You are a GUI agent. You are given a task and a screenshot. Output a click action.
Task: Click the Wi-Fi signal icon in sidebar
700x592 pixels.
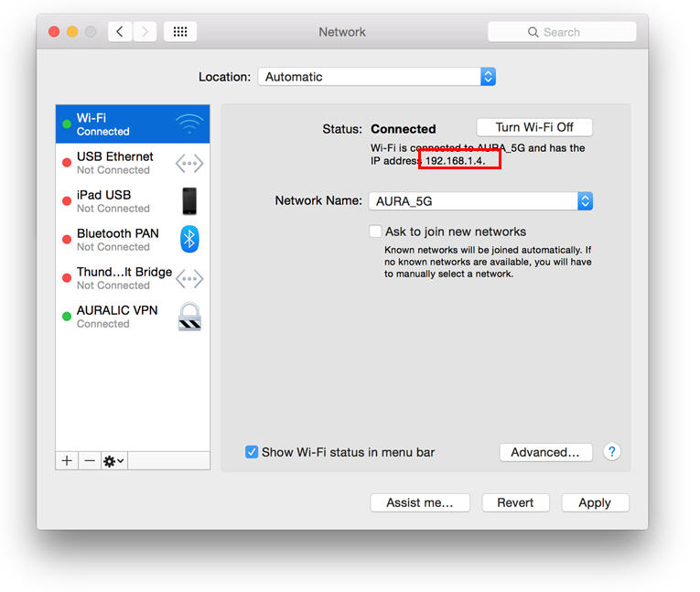tap(189, 124)
